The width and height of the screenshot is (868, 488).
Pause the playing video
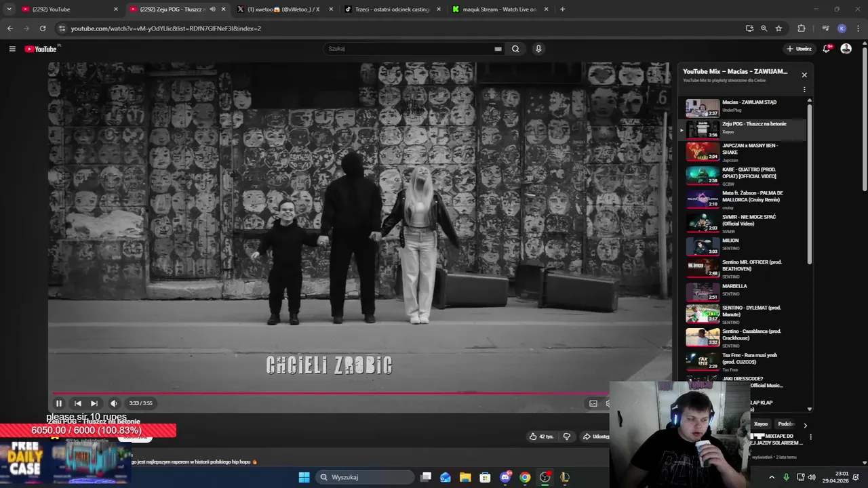[x=58, y=403]
